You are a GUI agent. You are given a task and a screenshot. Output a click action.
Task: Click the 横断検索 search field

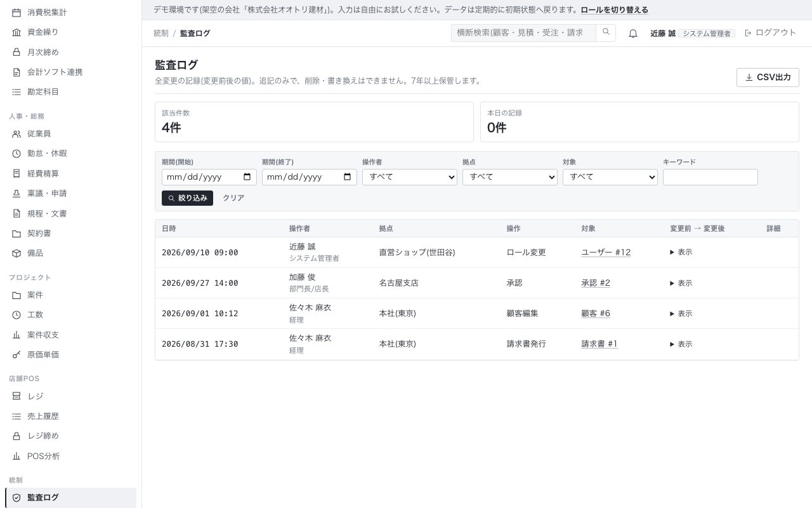(523, 32)
